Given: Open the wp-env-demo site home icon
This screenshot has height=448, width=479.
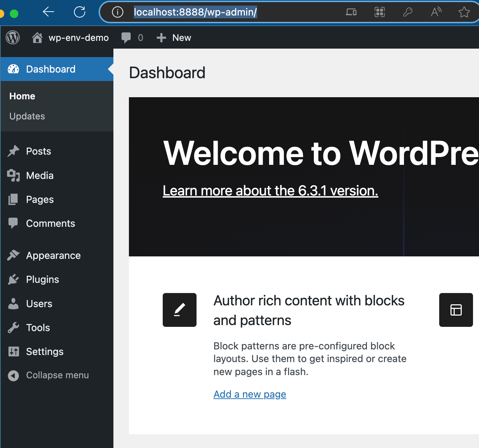Looking at the screenshot, I should [37, 38].
